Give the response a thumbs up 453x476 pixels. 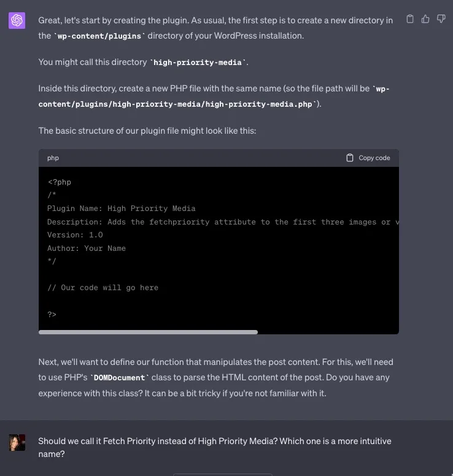(x=425, y=19)
